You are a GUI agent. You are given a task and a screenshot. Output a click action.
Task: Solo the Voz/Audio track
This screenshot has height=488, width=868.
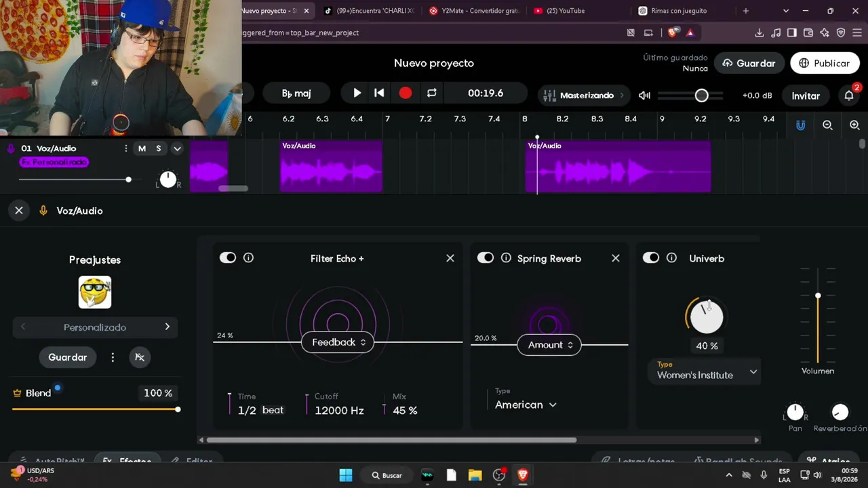159,148
